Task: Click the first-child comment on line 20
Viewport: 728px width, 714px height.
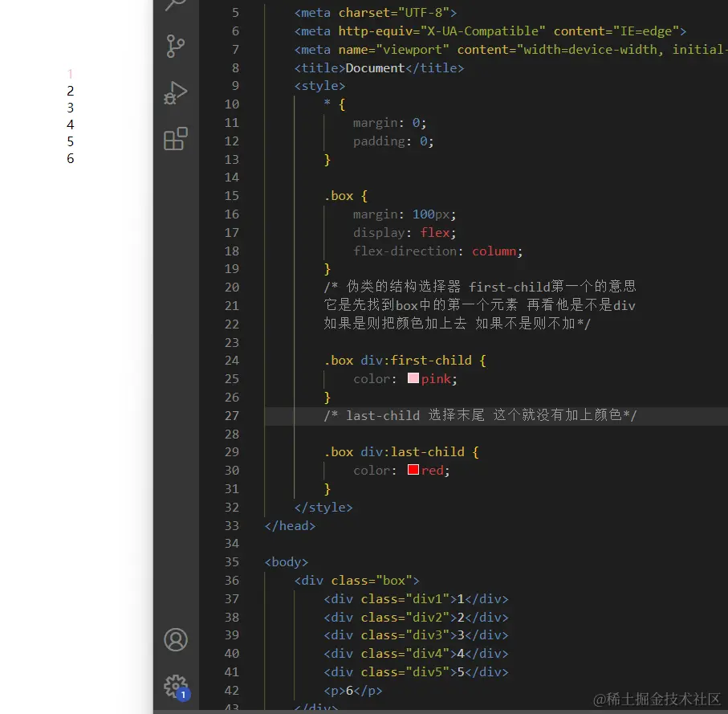Action: [480, 287]
